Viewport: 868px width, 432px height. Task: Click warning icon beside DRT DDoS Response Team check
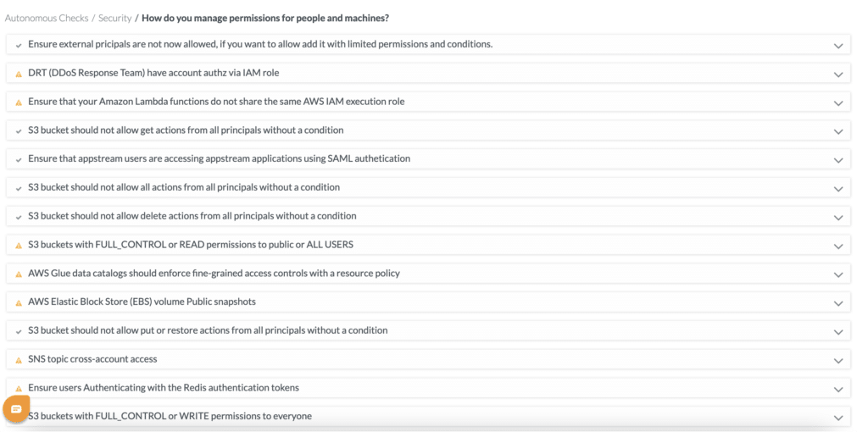[19, 74]
